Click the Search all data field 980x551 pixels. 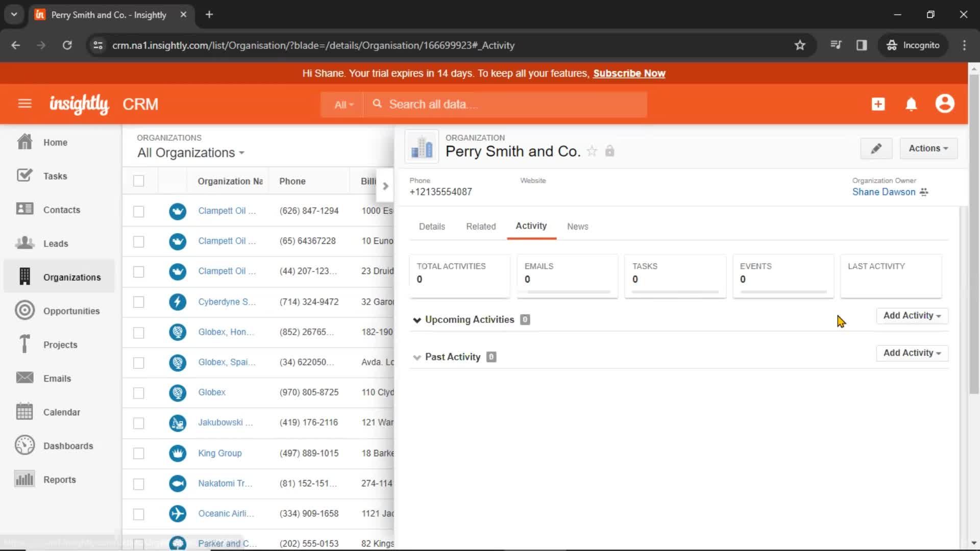point(505,105)
